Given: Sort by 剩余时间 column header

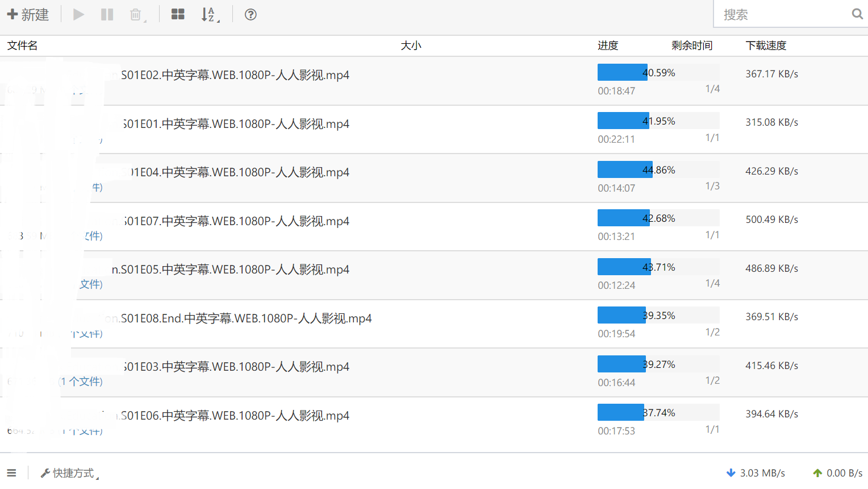Looking at the screenshot, I should point(692,45).
